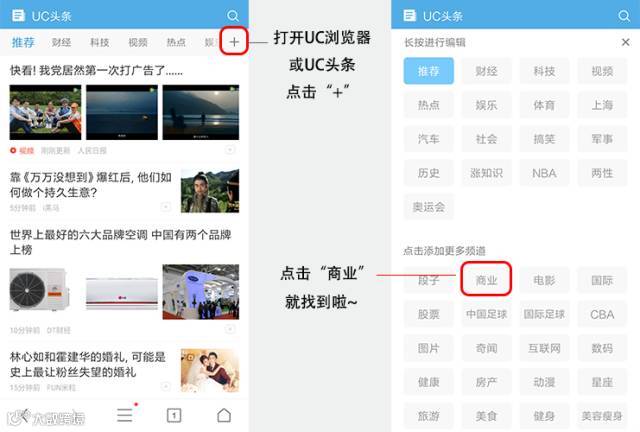Switch to 视频 tab in top bar
640x432 pixels.
(x=138, y=42)
